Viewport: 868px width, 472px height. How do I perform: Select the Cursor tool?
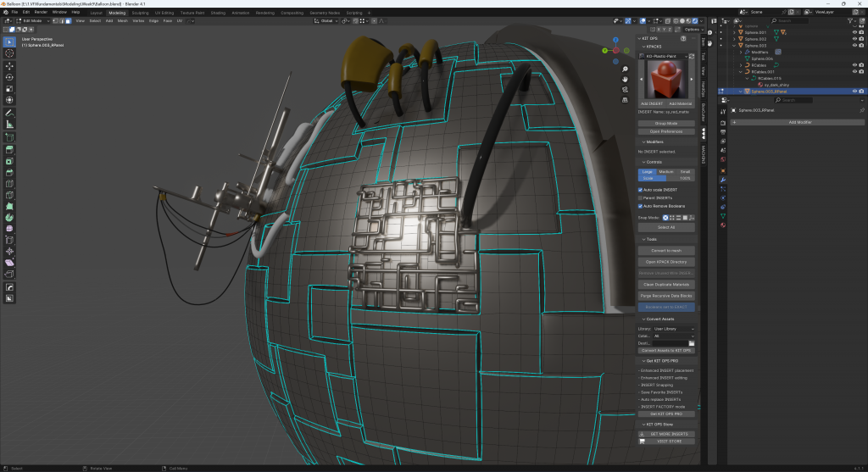pyautogui.click(x=9, y=53)
